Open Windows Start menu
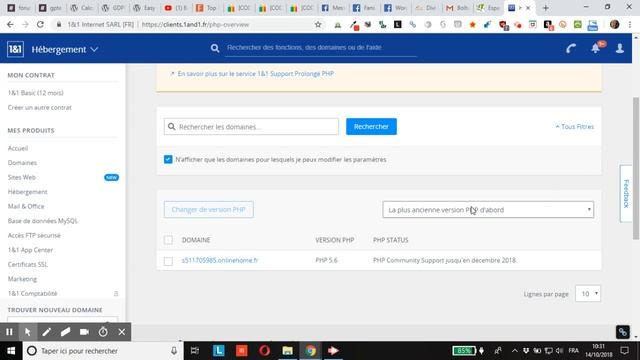This screenshot has width=640, height=360. pyautogui.click(x=11, y=351)
